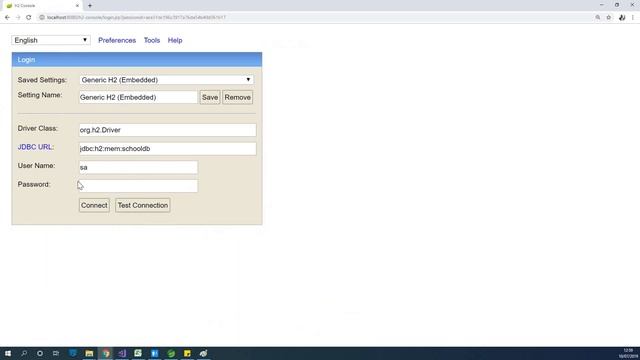Open the Help link

click(175, 40)
